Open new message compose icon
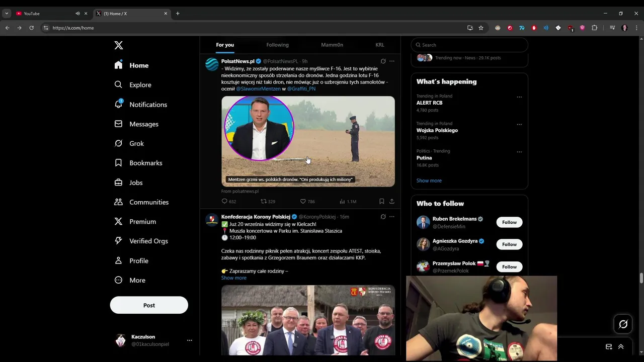The image size is (644, 362). tap(609, 346)
